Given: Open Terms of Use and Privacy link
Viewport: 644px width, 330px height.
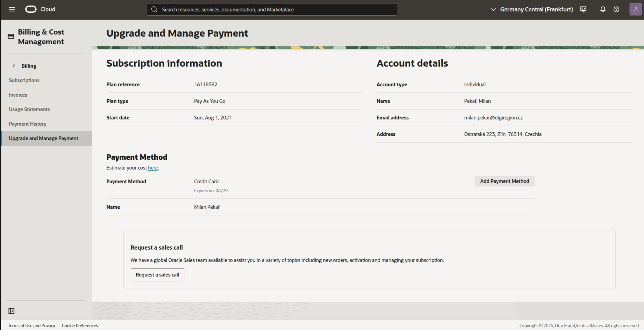Looking at the screenshot, I should tap(32, 325).
